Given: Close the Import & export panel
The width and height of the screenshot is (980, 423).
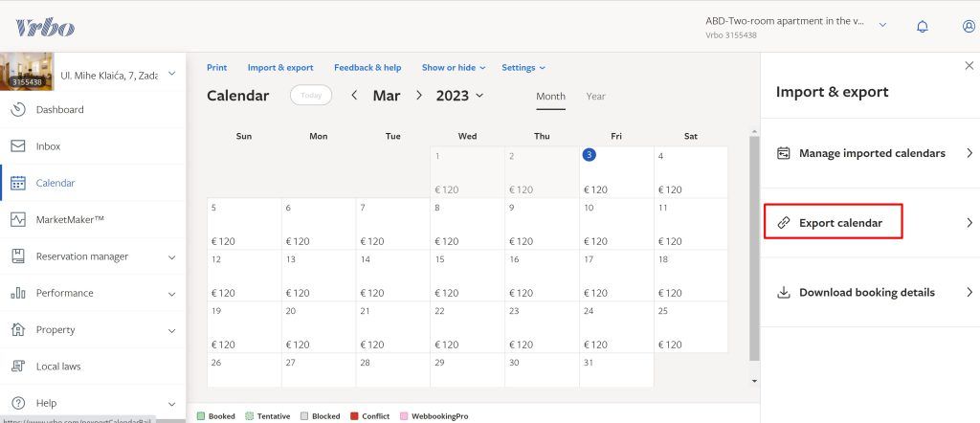Looking at the screenshot, I should pyautogui.click(x=969, y=65).
